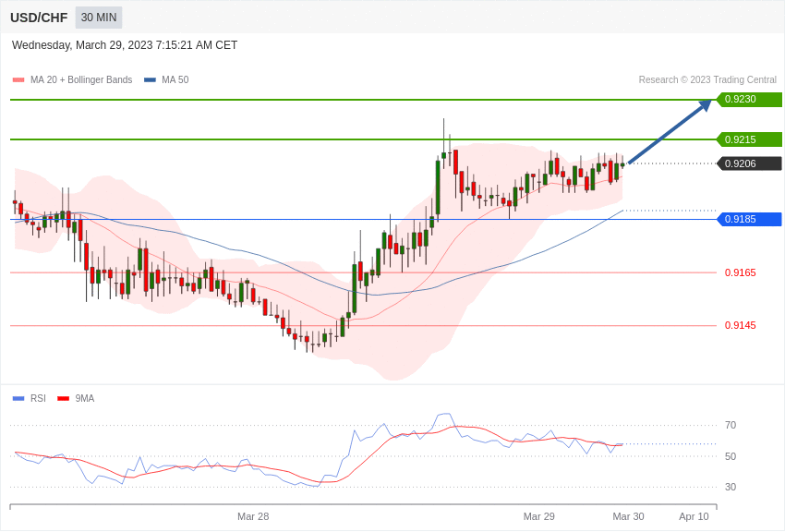This screenshot has width=785, height=532.
Task: Click the Mar 29 date axis label
Action: [x=538, y=516]
